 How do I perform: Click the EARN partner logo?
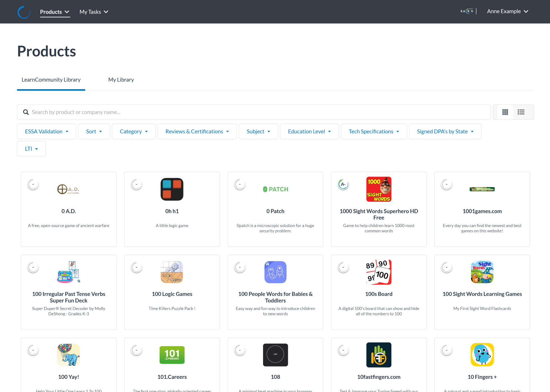[x=467, y=11]
